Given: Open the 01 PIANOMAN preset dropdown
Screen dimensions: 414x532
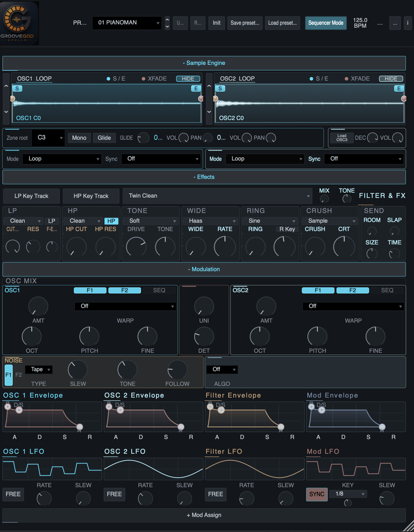Looking at the screenshot, I should [127, 23].
